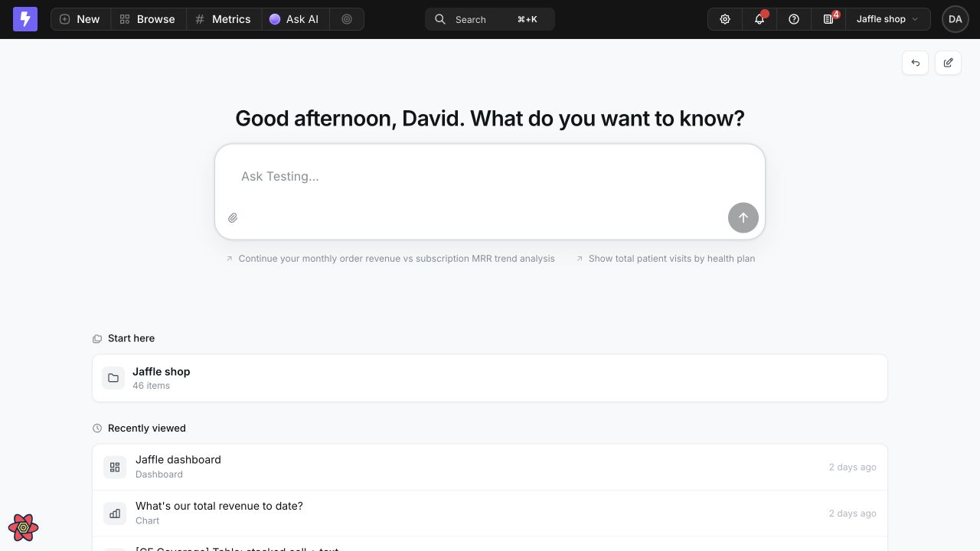
Task: Click the Start here heading
Action: click(131, 338)
